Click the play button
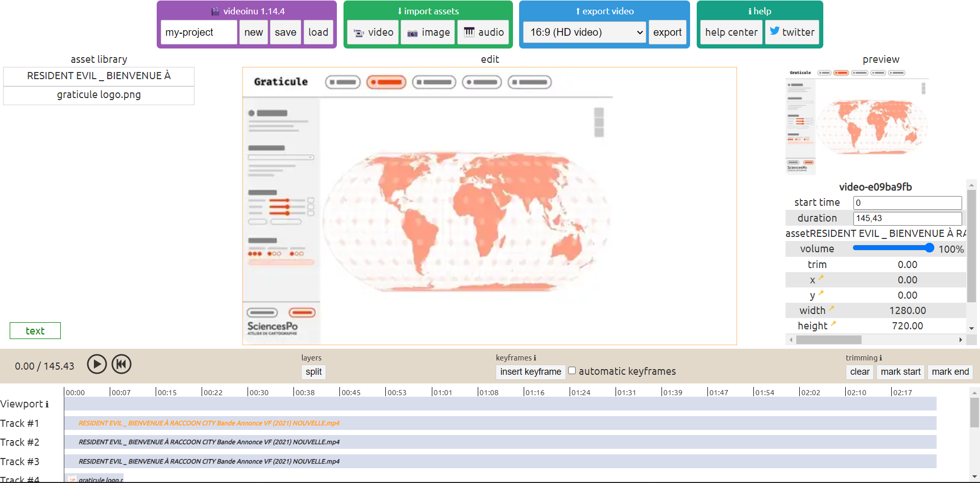 click(x=96, y=365)
